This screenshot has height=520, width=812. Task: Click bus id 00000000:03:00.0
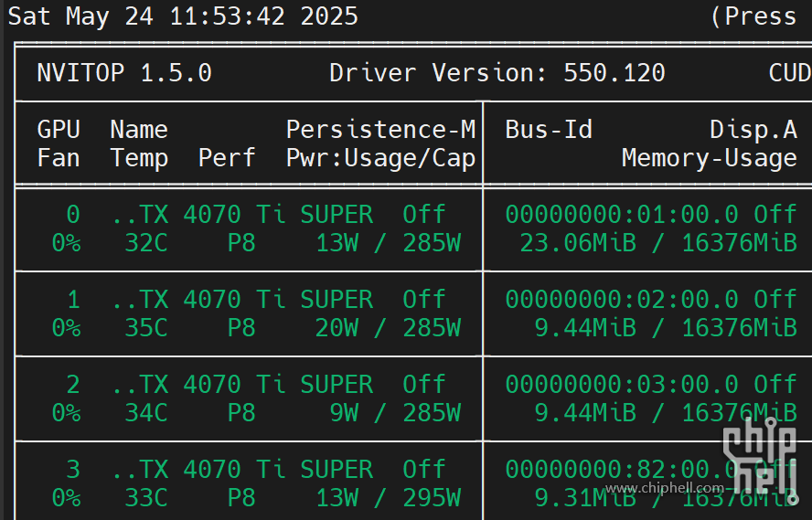[622, 384]
